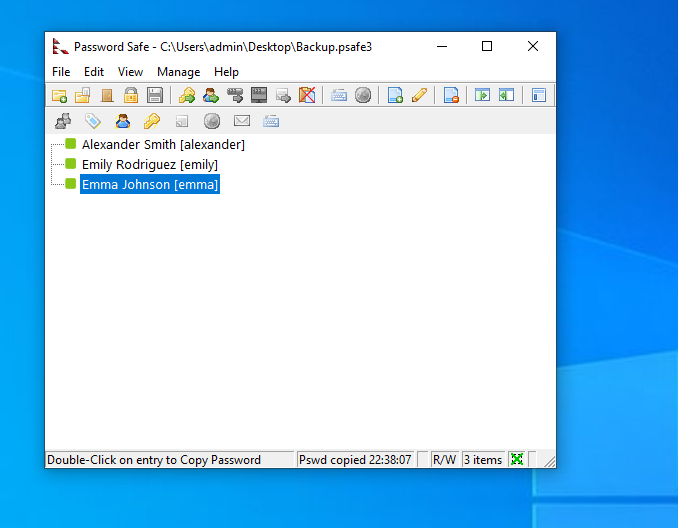Click the golden key Password icon on drag bar

[152, 121]
